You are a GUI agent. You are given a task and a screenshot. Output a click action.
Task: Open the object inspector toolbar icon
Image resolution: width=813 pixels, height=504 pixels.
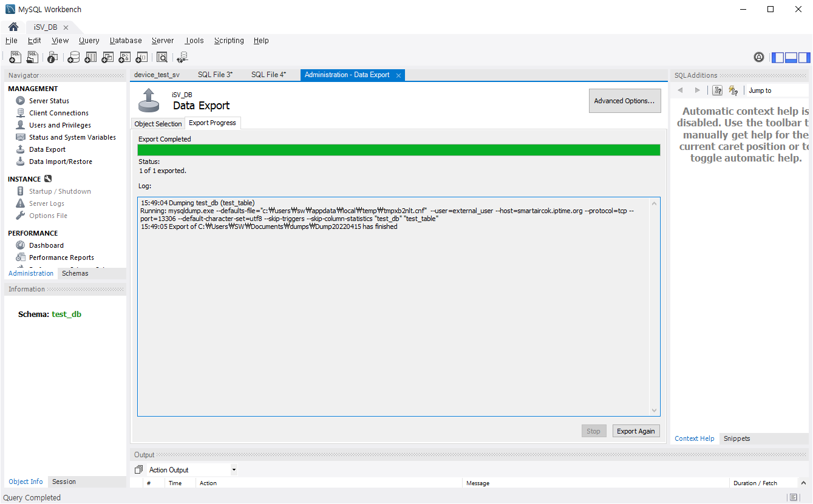coord(53,57)
